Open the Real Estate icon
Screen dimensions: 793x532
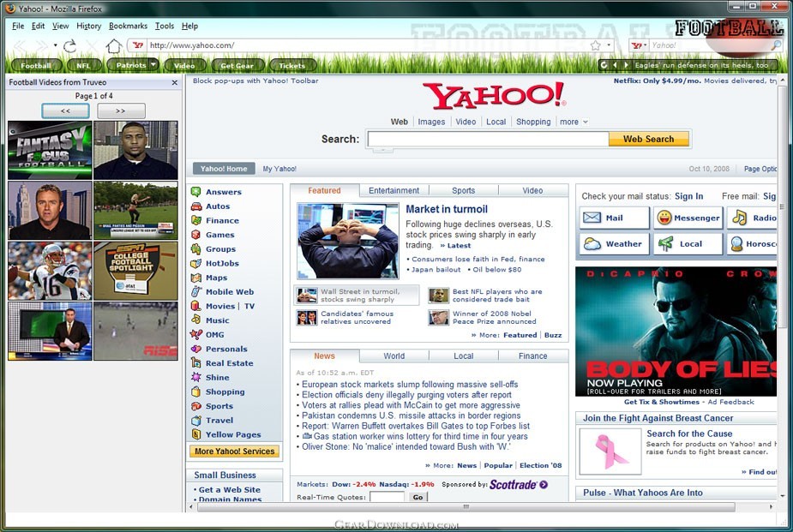coord(196,362)
